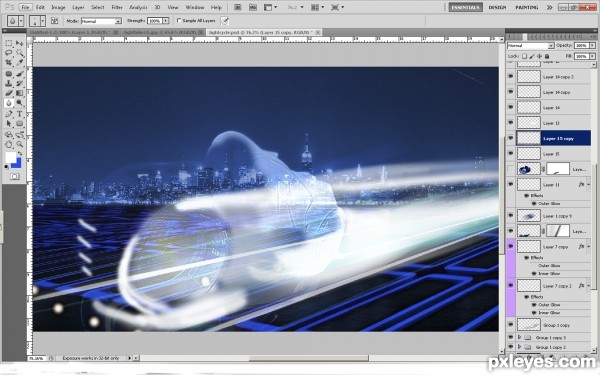Screen dimensions: 600x375
Task: Hide Layer 7 copy 2
Action: pyautogui.click(x=510, y=285)
